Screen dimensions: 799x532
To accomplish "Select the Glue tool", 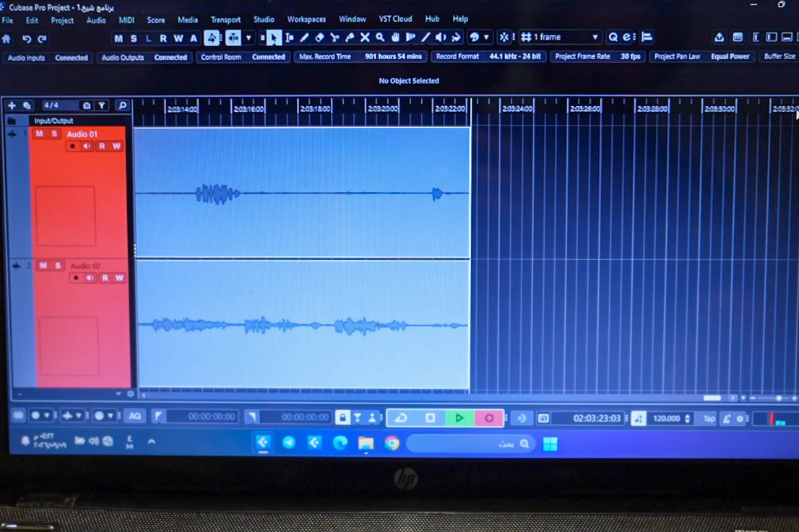I will click(x=350, y=38).
